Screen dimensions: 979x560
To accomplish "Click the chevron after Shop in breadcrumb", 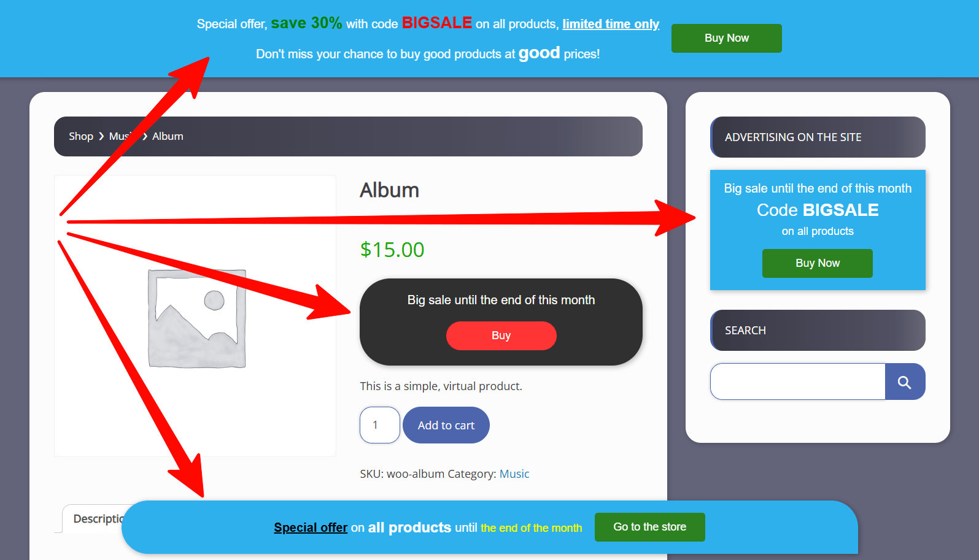I will [x=101, y=136].
